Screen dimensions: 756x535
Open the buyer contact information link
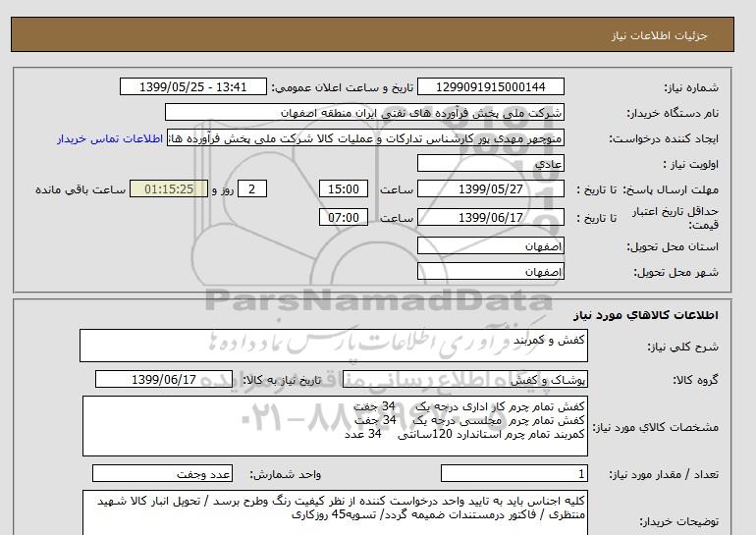109,138
